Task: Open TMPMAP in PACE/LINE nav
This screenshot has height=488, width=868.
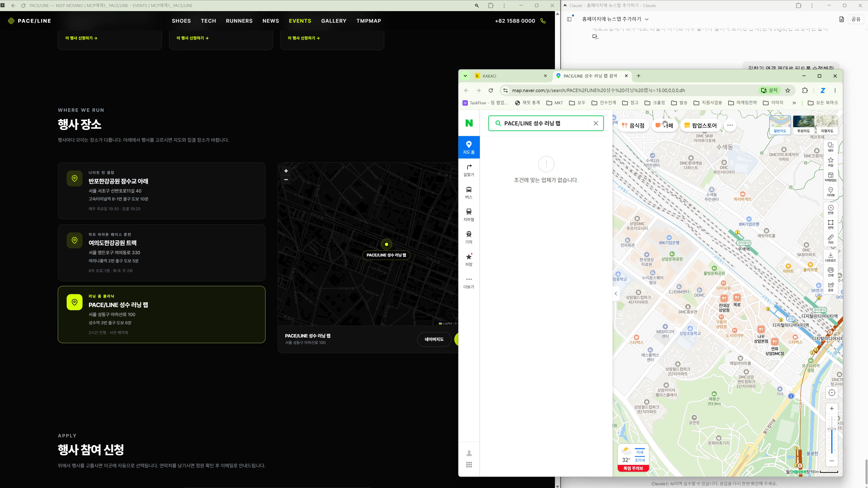Action: pos(369,21)
